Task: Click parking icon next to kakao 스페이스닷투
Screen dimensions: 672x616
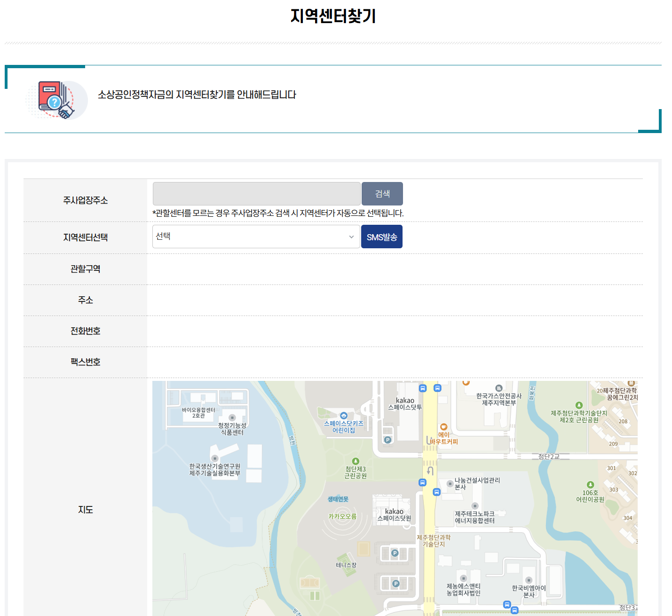Action: pos(387,440)
